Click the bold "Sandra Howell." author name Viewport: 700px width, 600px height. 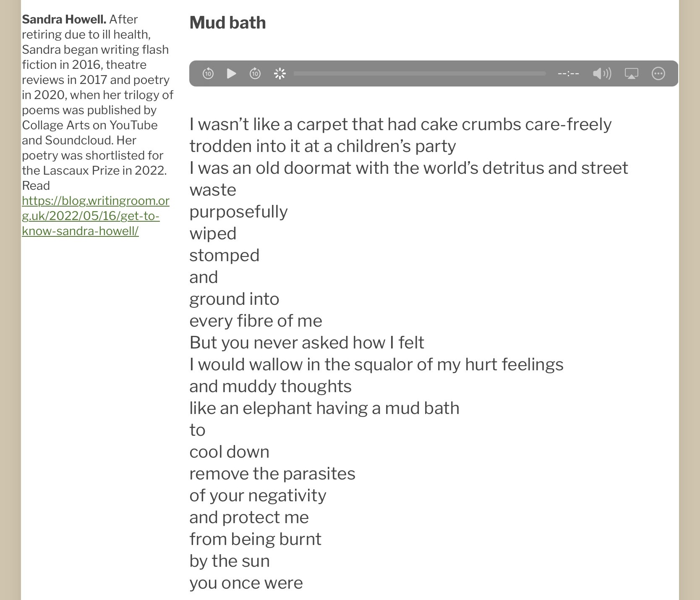point(64,19)
